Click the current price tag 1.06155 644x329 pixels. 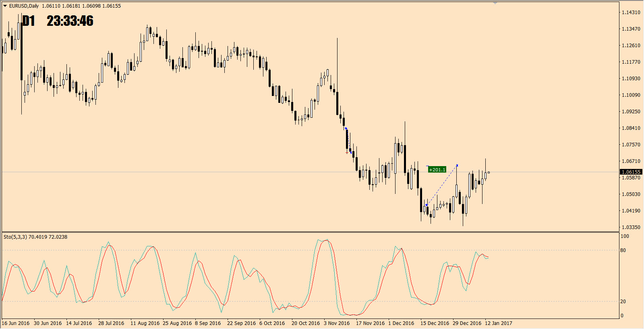pyautogui.click(x=631, y=172)
